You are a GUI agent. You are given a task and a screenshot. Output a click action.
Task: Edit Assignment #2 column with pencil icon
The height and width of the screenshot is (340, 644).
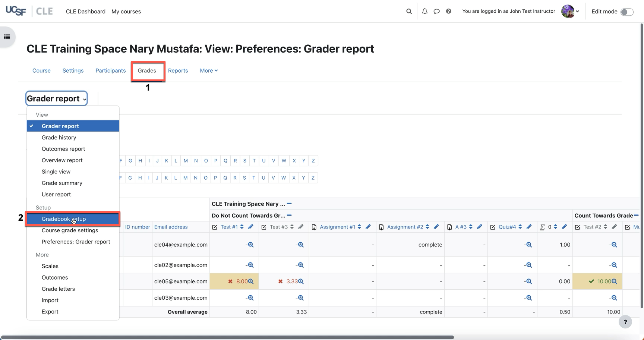(x=436, y=227)
